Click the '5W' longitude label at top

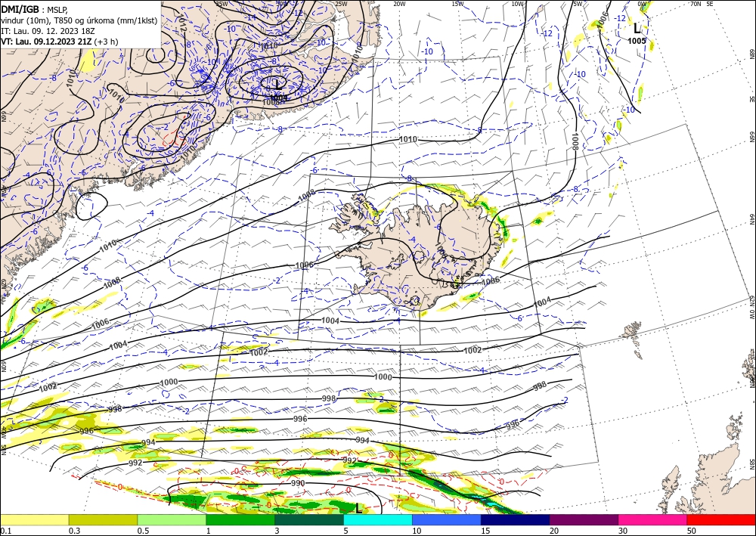[577, 4]
